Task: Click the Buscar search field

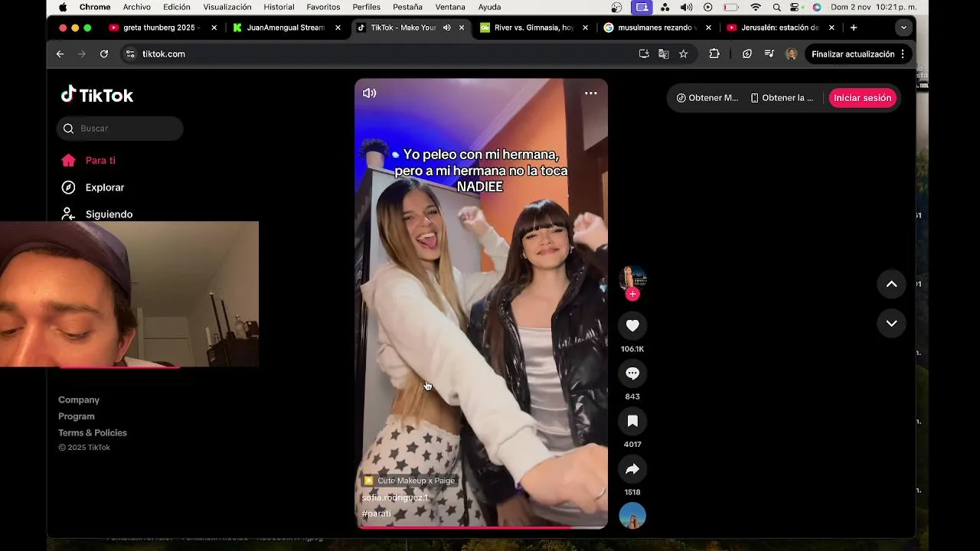Action: coord(120,129)
